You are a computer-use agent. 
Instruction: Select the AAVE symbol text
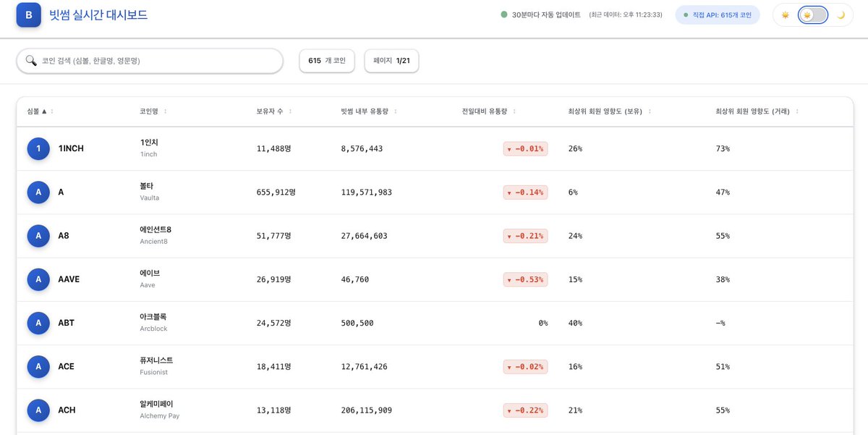[70, 279]
